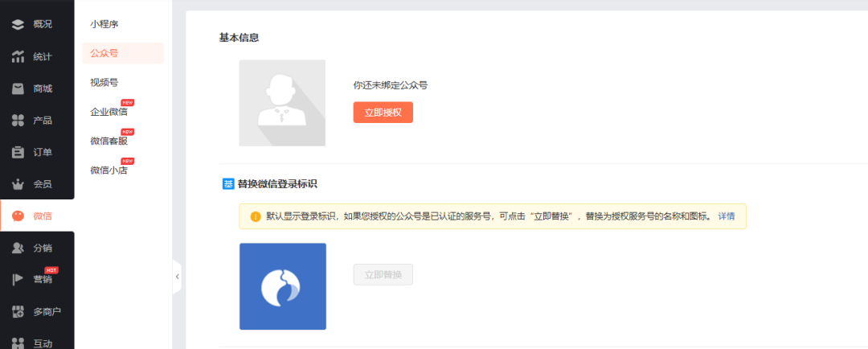Click the 产品 four-squares icon

(18, 120)
